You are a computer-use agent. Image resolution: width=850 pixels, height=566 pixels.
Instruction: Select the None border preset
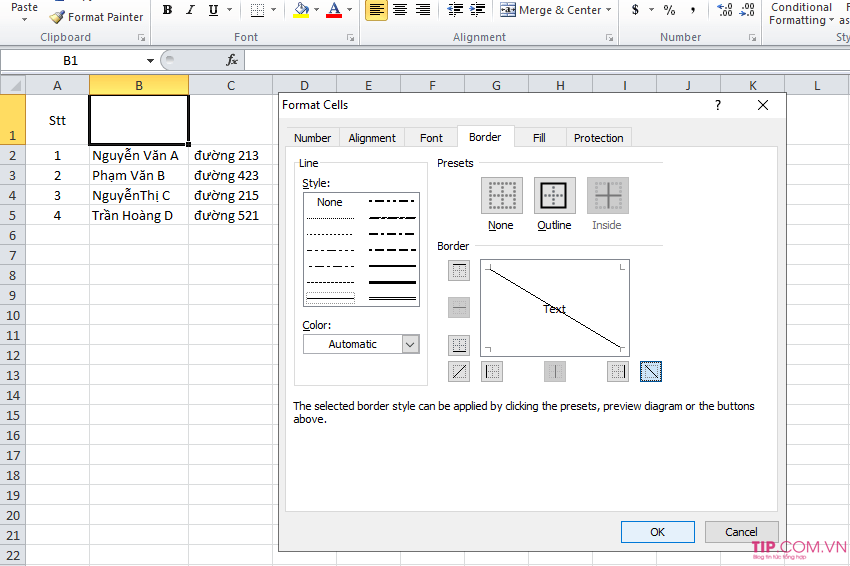pos(502,195)
